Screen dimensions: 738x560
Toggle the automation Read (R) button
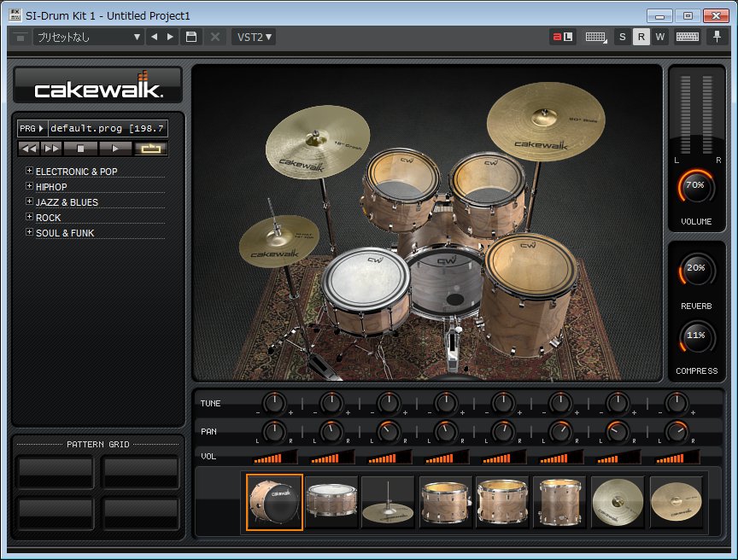pos(641,37)
